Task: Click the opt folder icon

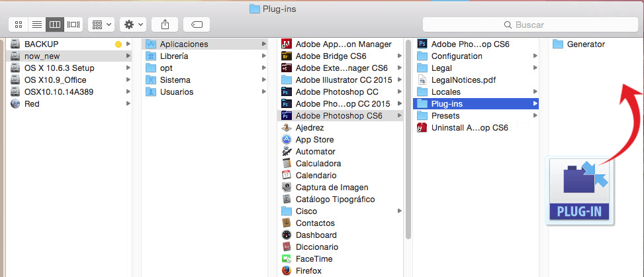Action: (151, 68)
